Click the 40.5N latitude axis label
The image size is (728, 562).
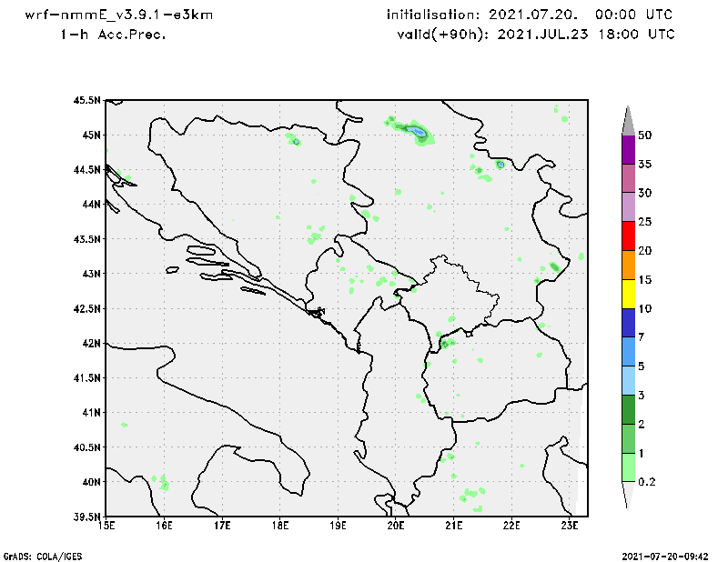click(x=86, y=447)
